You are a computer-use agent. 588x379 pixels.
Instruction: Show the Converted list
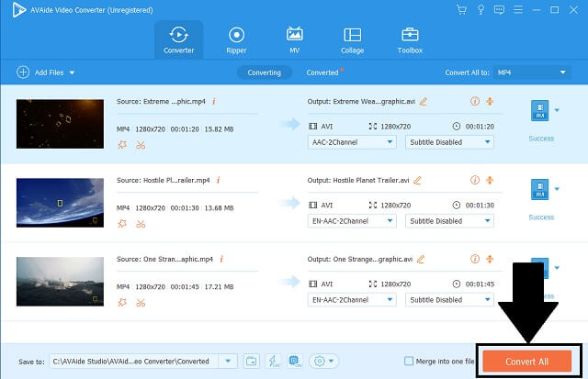coord(322,72)
